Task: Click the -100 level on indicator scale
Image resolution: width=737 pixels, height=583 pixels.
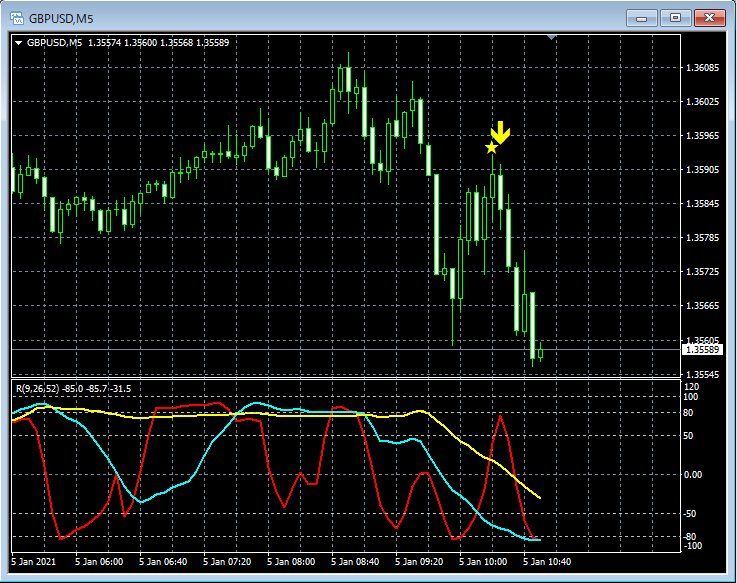Action: 691,545
